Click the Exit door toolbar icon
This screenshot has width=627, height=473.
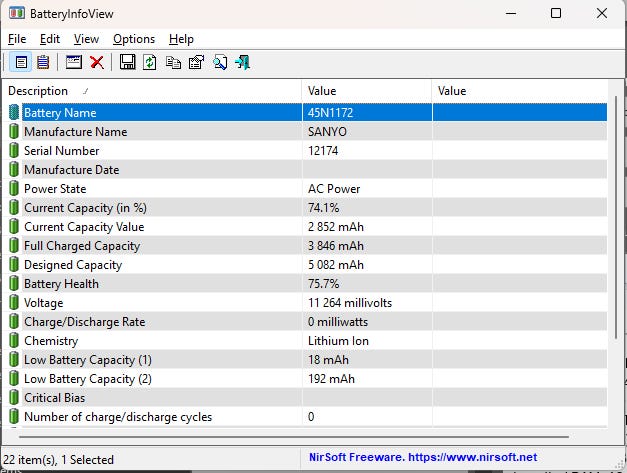[242, 62]
